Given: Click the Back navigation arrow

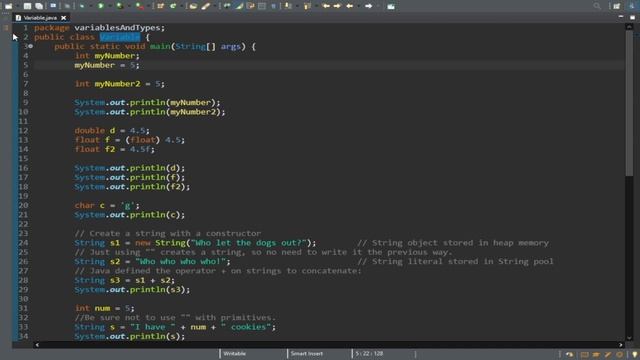Looking at the screenshot, I should (350, 6).
